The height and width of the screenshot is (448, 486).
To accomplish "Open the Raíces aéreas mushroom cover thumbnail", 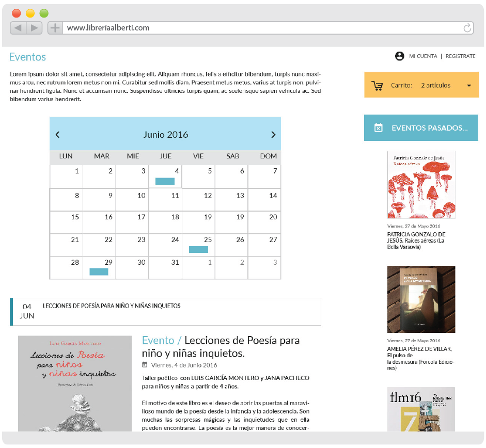I will pyautogui.click(x=421, y=185).
